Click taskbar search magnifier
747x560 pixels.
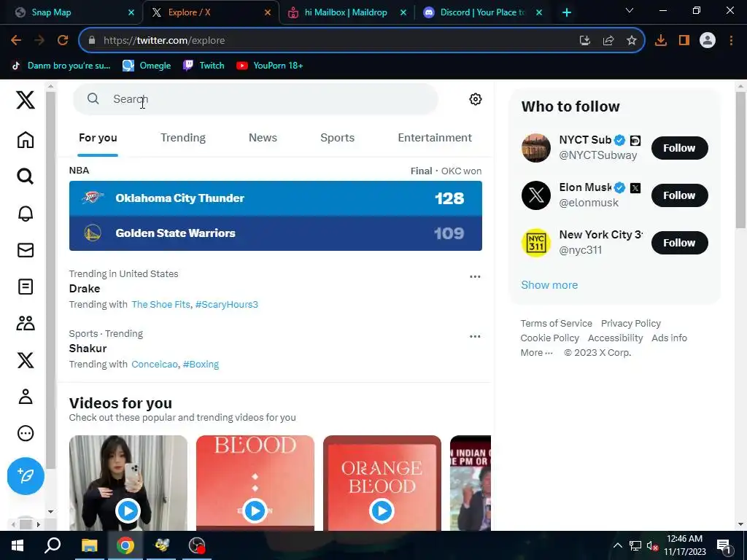coord(53,545)
